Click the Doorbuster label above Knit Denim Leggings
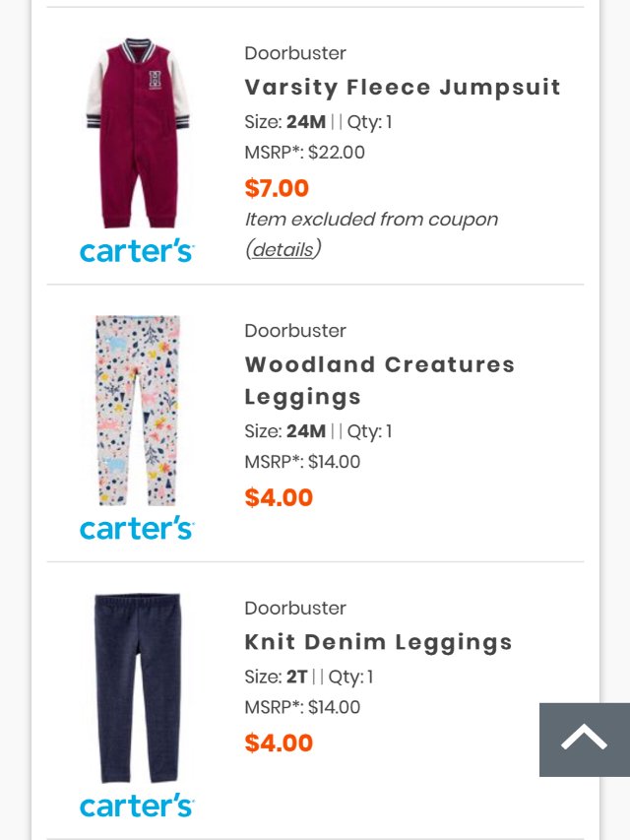This screenshot has height=840, width=630. [x=295, y=609]
